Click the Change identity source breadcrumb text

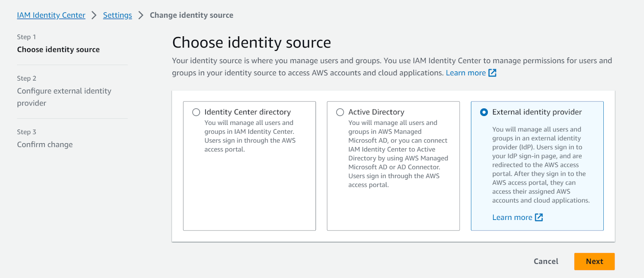(192, 15)
